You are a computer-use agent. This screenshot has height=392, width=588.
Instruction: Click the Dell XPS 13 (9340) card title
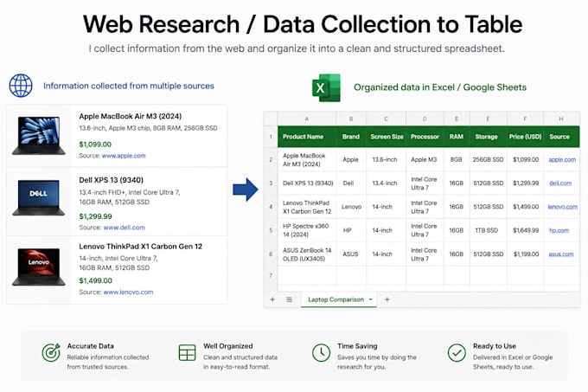(111, 180)
